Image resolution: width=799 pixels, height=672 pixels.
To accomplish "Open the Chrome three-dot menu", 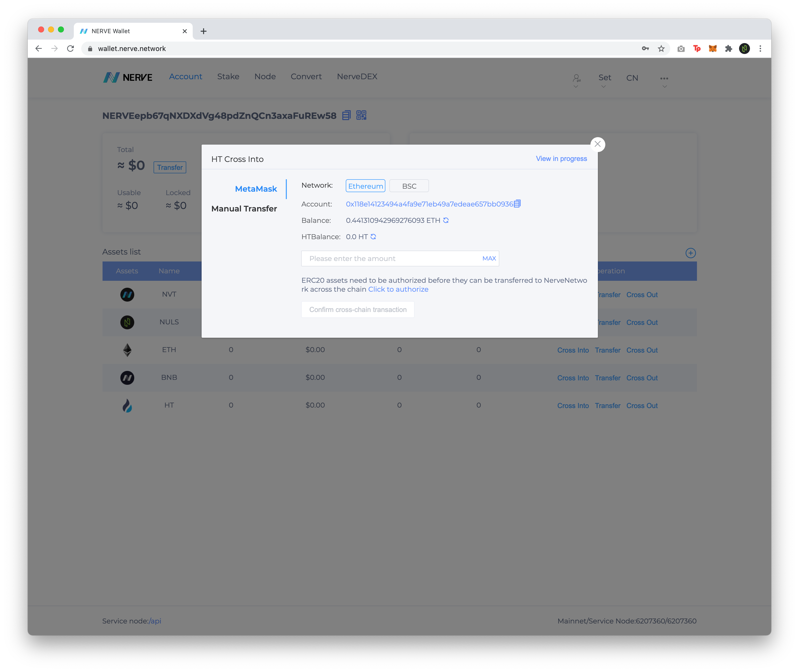I will tap(760, 48).
